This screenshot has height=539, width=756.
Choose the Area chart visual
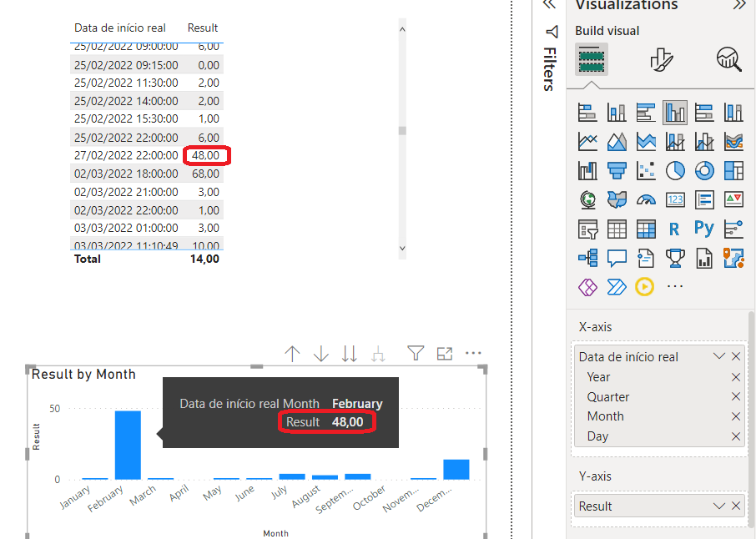pos(617,142)
